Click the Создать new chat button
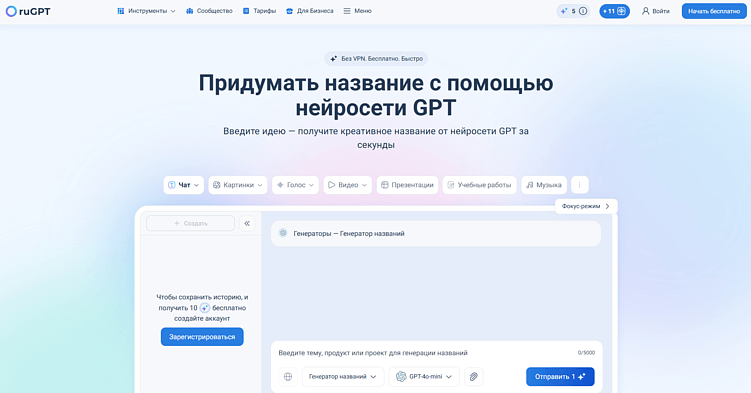Screen dimensions: 751x393 [x=191, y=224]
